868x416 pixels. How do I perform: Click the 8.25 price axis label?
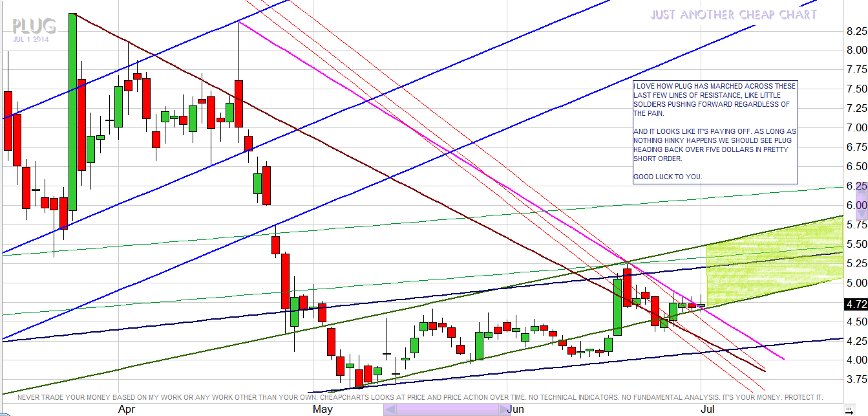tap(856, 31)
